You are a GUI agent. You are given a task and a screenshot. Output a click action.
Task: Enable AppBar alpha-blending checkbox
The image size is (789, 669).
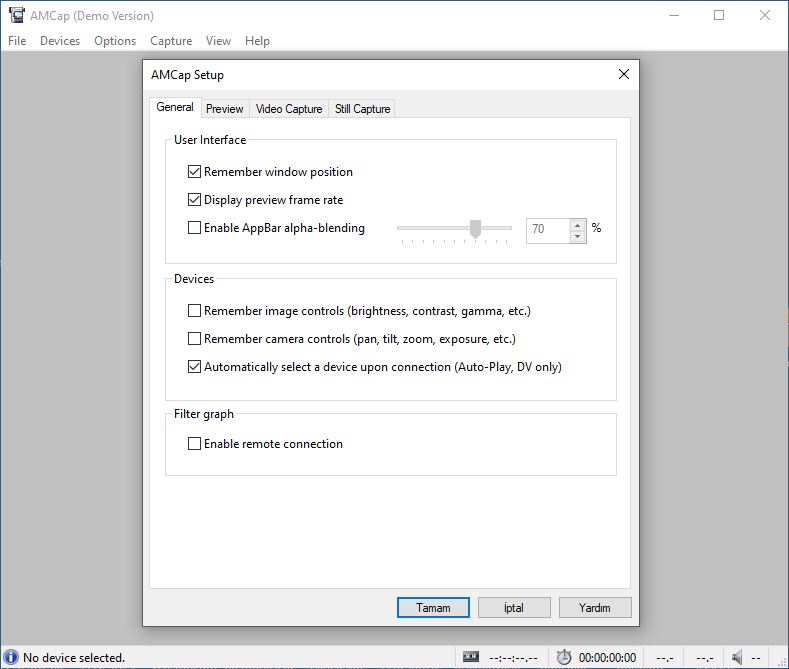pyautogui.click(x=194, y=228)
